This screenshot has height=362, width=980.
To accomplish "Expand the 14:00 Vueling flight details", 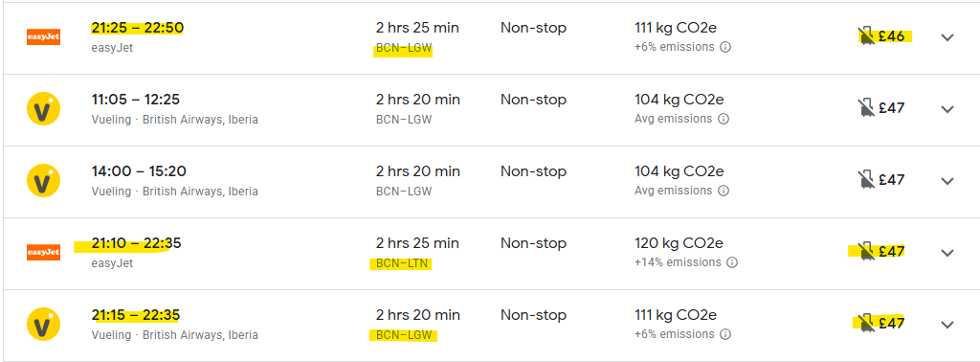I will pyautogui.click(x=947, y=181).
